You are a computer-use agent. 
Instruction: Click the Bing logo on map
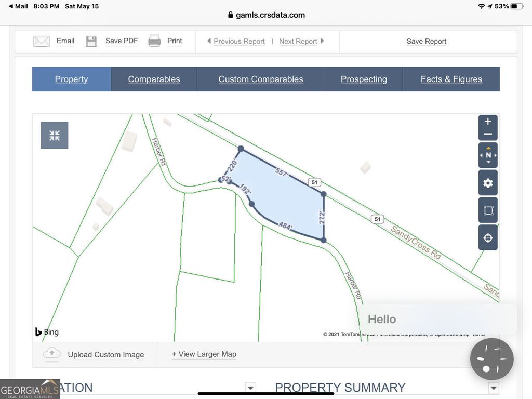click(47, 331)
